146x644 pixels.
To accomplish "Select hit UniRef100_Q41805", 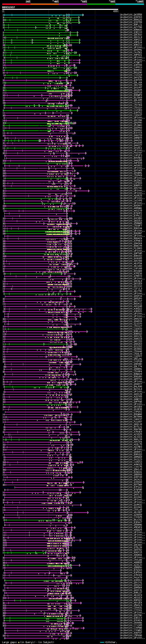I will [x=131, y=90].
